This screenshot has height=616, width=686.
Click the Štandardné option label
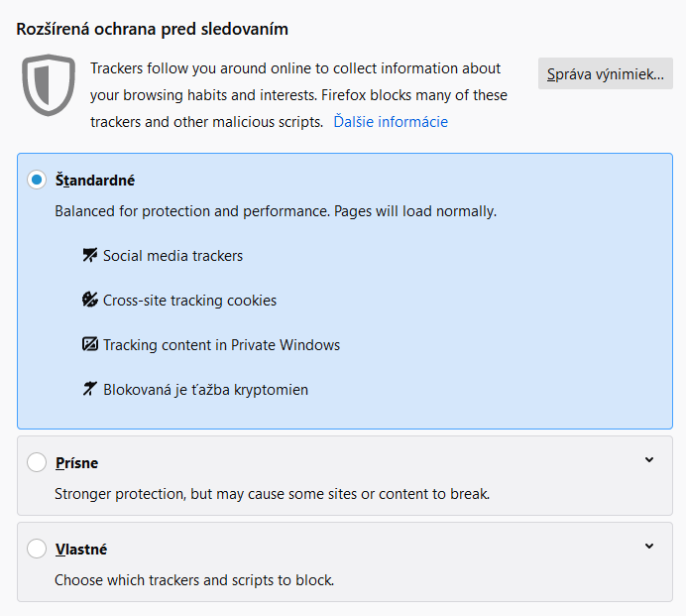(x=95, y=181)
